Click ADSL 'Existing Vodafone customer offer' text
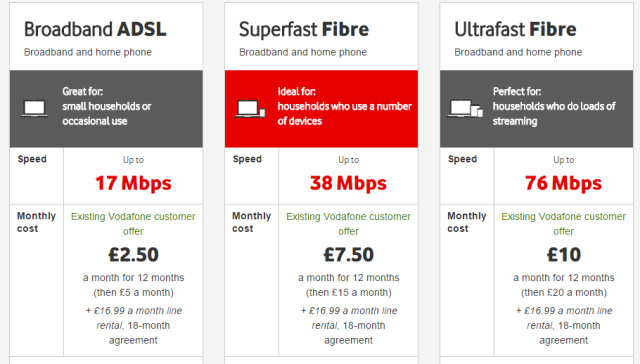Image resolution: width=640 pixels, height=364 pixels. tap(133, 224)
